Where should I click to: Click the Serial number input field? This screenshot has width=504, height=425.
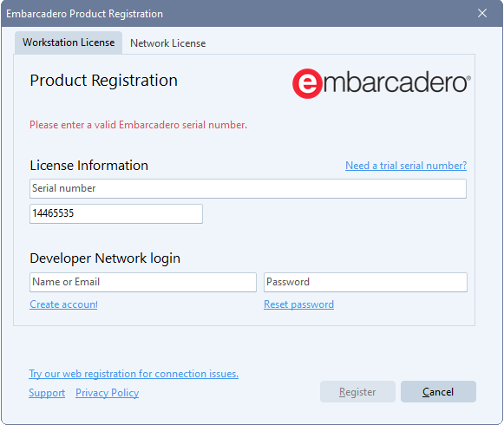(x=248, y=189)
